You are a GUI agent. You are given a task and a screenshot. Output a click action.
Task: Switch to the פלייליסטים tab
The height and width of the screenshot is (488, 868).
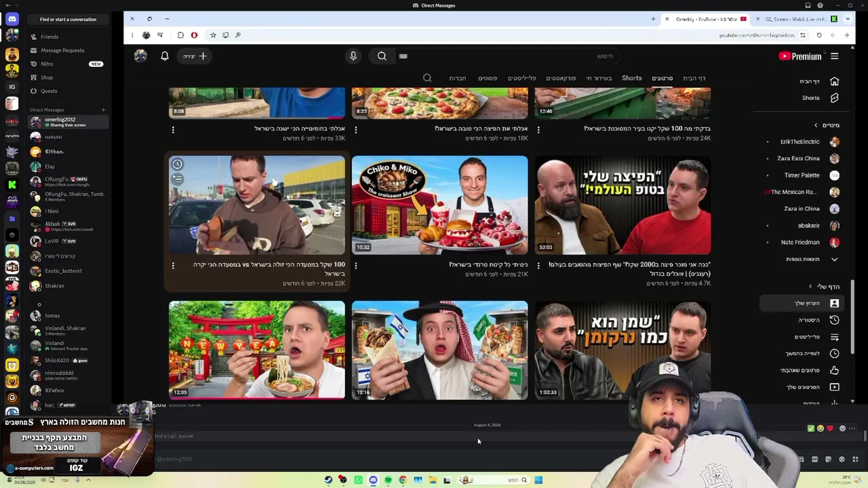click(x=522, y=78)
